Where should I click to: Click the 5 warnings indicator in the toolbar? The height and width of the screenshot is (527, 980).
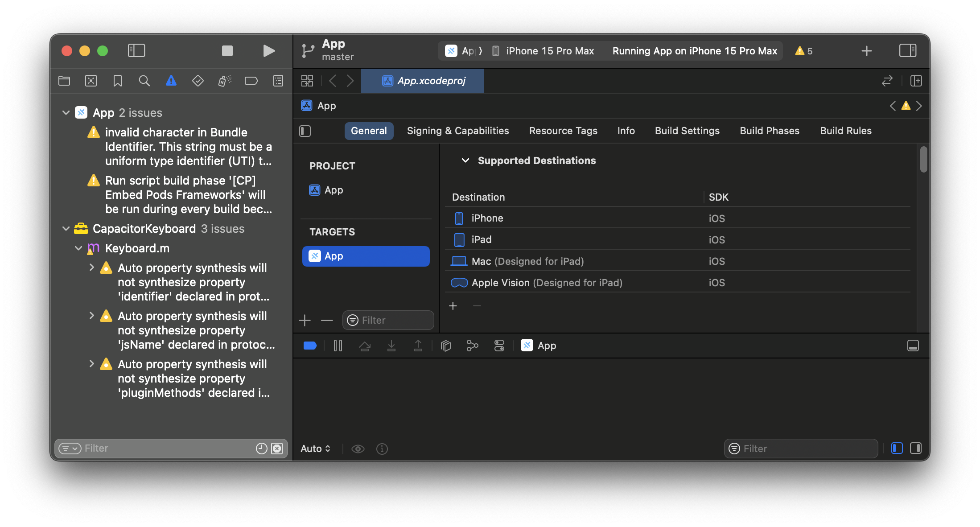[x=804, y=51]
